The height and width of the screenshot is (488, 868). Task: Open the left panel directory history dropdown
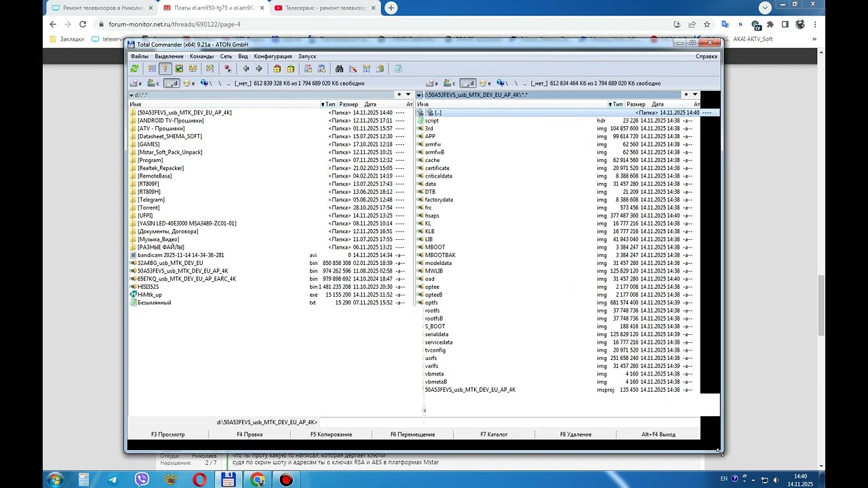click(x=408, y=95)
